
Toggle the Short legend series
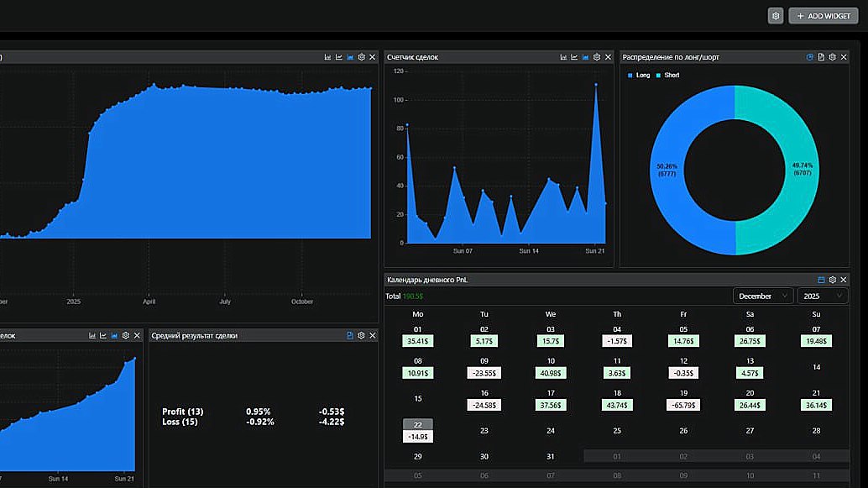point(667,76)
